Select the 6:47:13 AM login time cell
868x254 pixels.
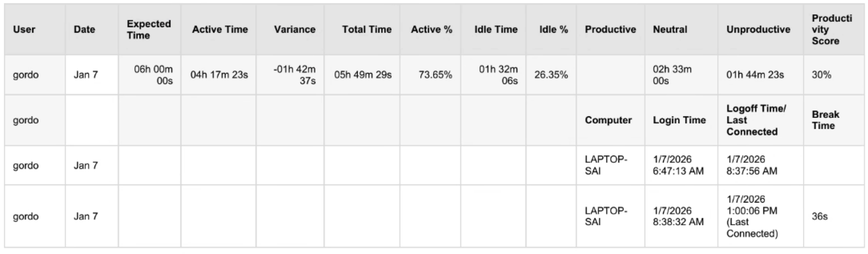pos(678,165)
